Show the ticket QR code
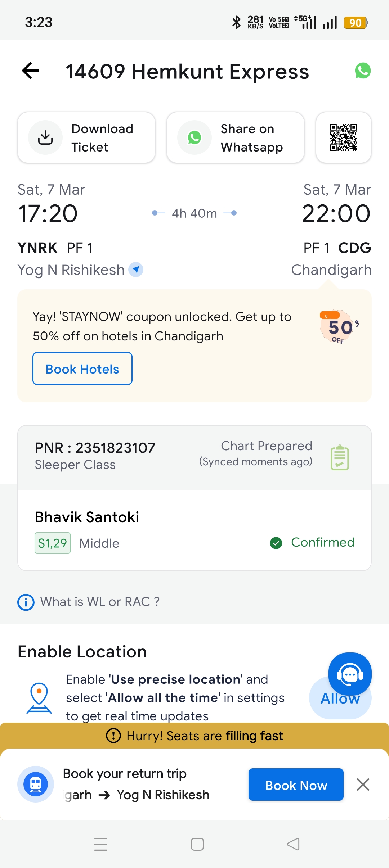 pyautogui.click(x=343, y=137)
